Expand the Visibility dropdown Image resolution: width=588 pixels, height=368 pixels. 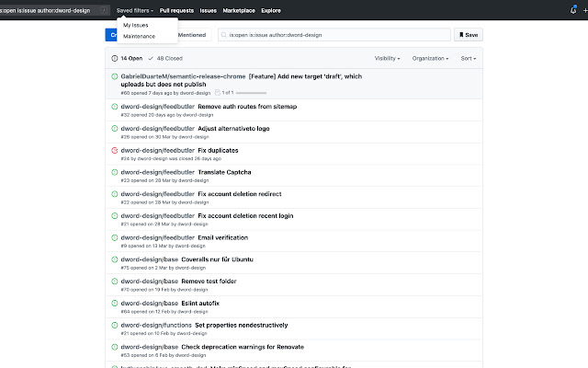click(387, 58)
